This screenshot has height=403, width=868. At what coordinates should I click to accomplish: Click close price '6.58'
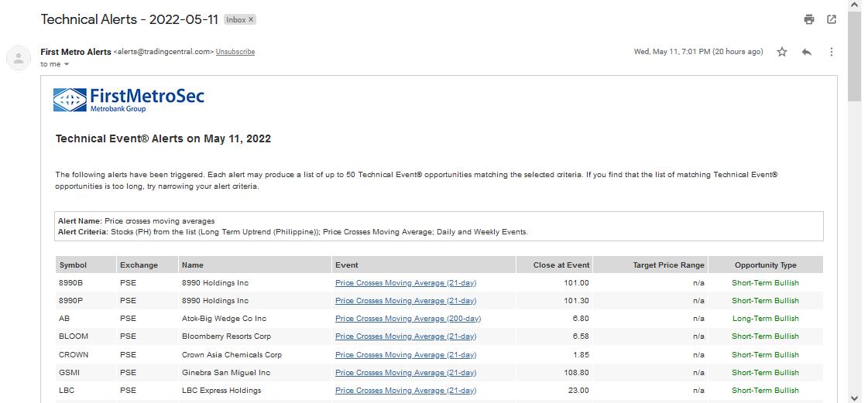582,336
